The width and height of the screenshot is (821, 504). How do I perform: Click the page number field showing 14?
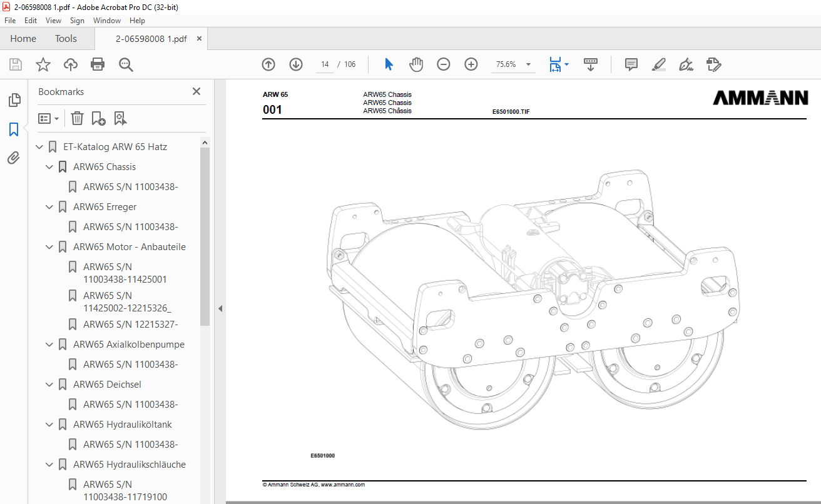(325, 64)
